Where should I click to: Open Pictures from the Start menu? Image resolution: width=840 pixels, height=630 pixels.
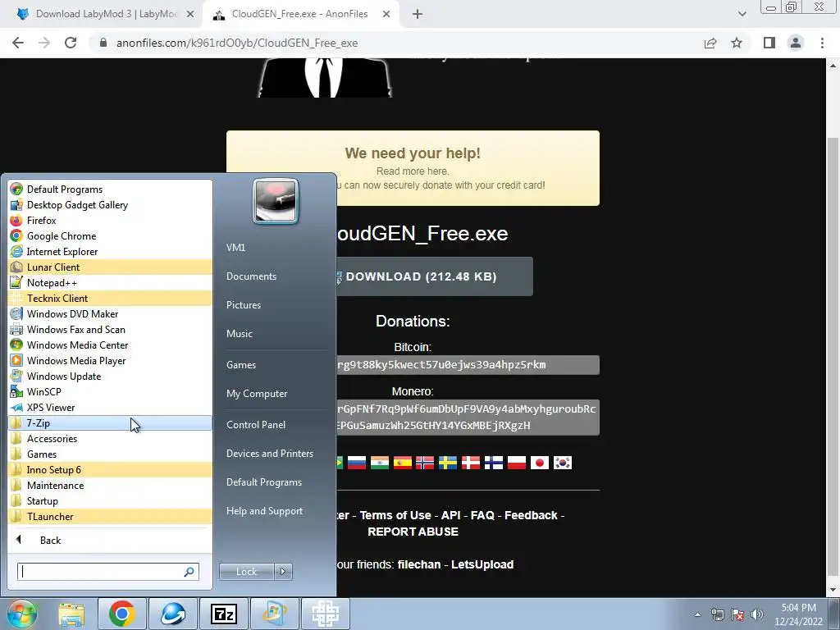[x=243, y=305]
